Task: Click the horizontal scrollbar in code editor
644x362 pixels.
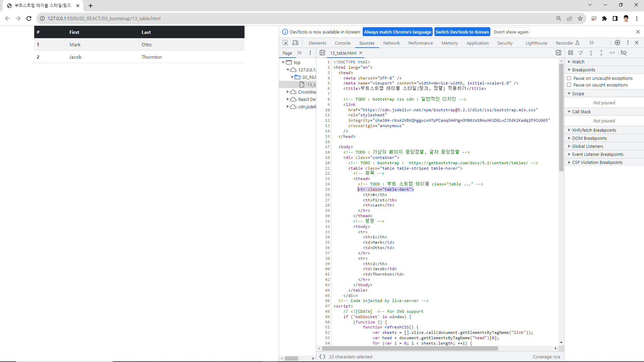Action: pos(410,349)
